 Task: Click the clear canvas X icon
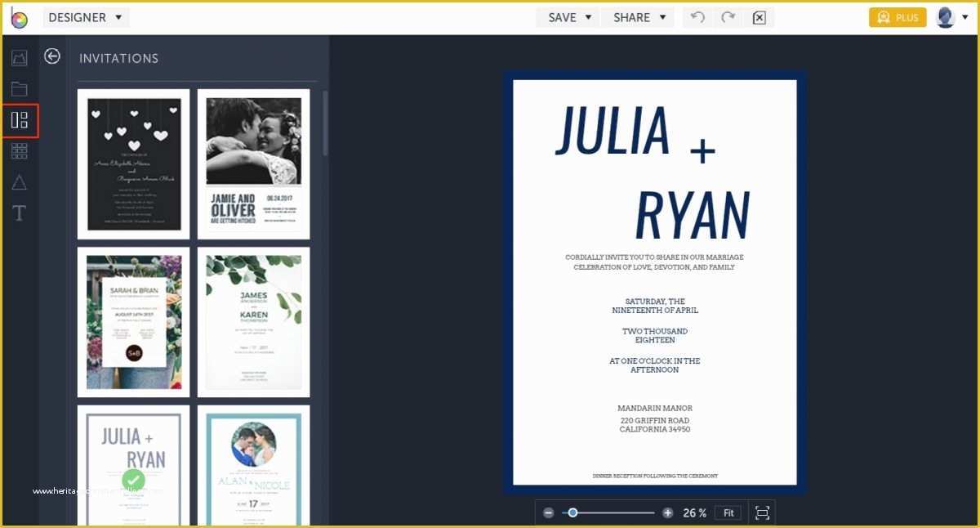pos(759,17)
